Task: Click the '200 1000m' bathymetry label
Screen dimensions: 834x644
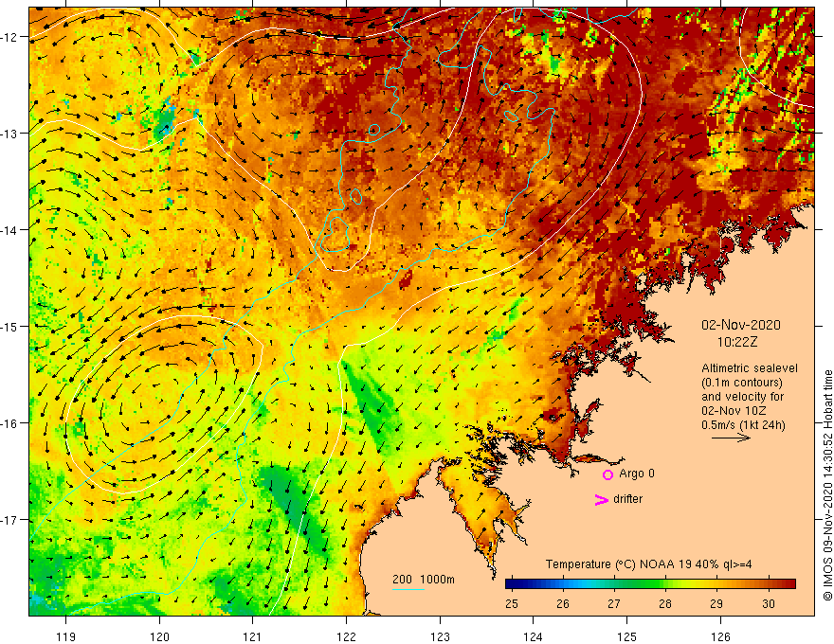Action: (424, 580)
